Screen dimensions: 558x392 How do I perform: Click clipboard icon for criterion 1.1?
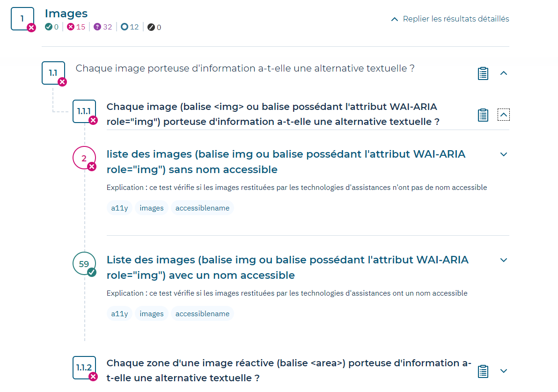coord(483,73)
